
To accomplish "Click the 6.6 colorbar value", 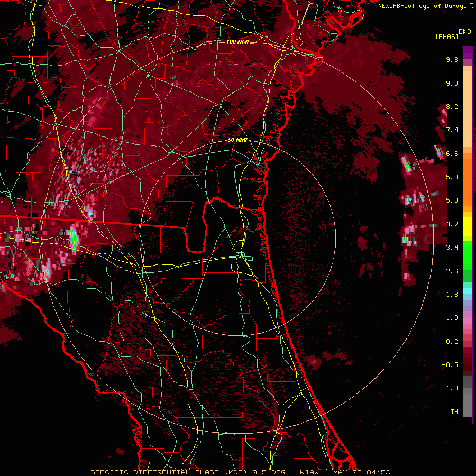I will coord(452,153).
